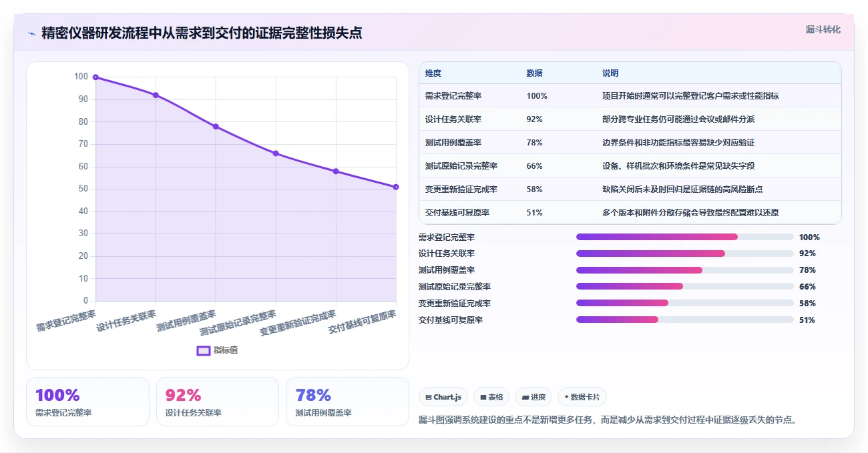This screenshot has width=868, height=453.
Task: Open the 92% 设计任务关联率 stat card
Action: 218,402
